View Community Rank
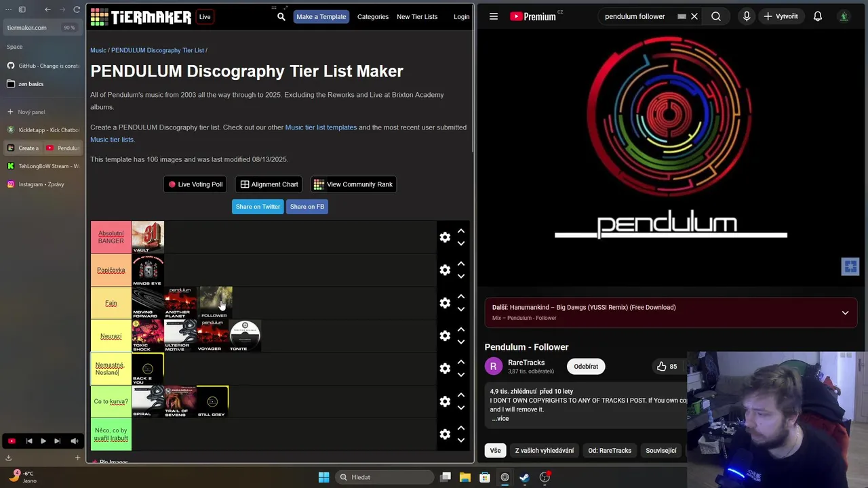Image resolution: width=868 pixels, height=488 pixels. (x=353, y=184)
